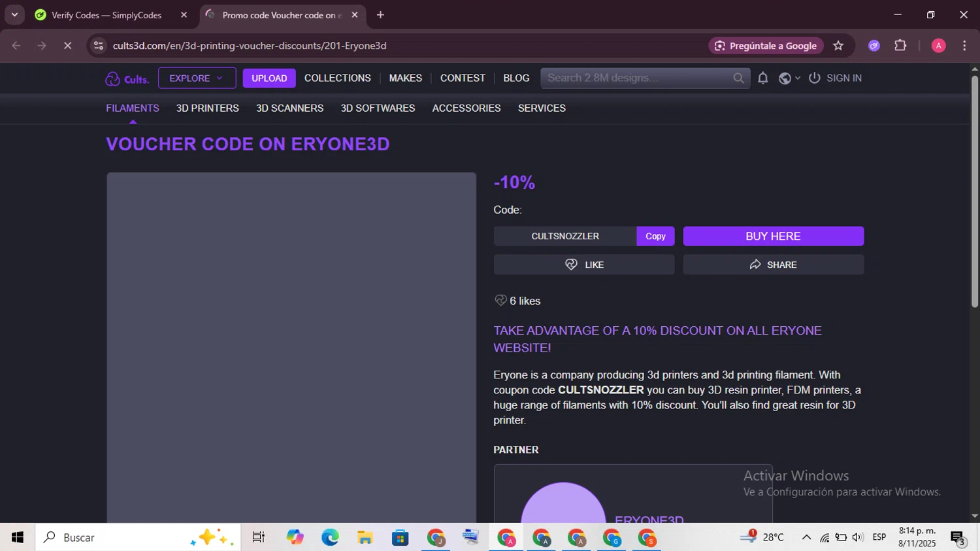Screen dimensions: 980x551
Task: Launch Copilot from taskbar
Action: [295, 537]
